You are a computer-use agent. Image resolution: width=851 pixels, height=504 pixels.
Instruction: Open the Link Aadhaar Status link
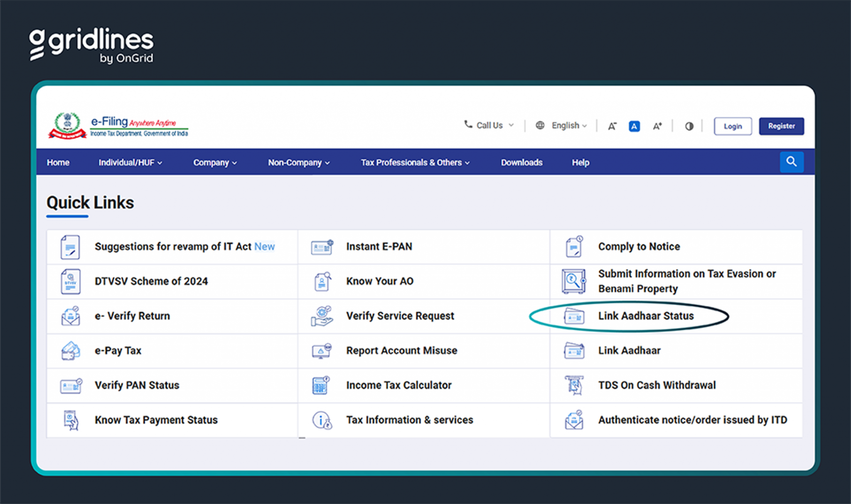click(645, 316)
